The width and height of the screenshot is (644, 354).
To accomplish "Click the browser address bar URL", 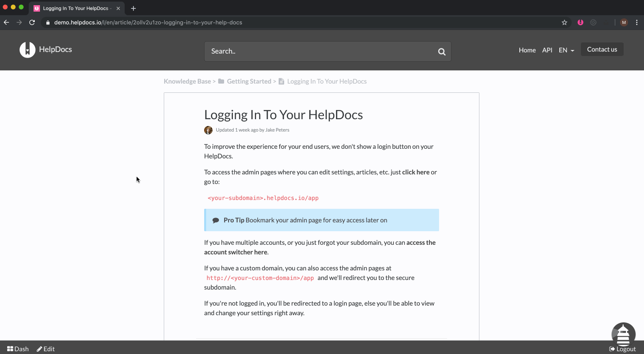I will coord(148,22).
